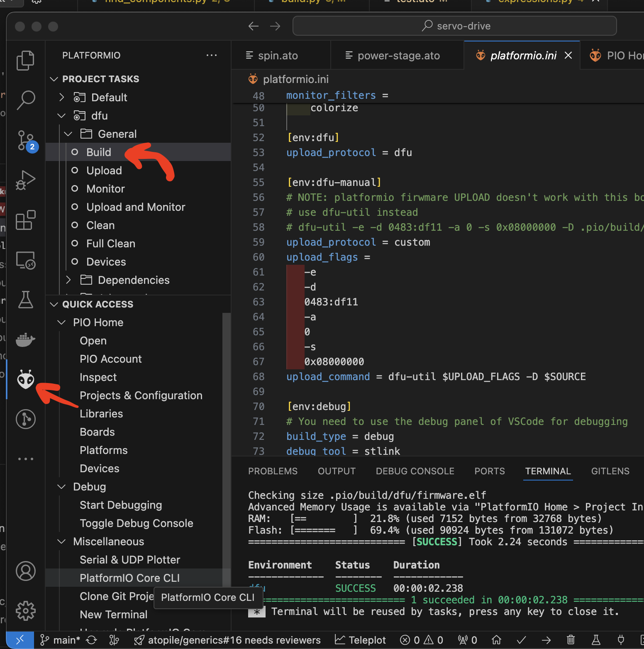Image resolution: width=644 pixels, height=649 pixels.
Task: Go forward with the right arrow
Action: click(x=275, y=26)
